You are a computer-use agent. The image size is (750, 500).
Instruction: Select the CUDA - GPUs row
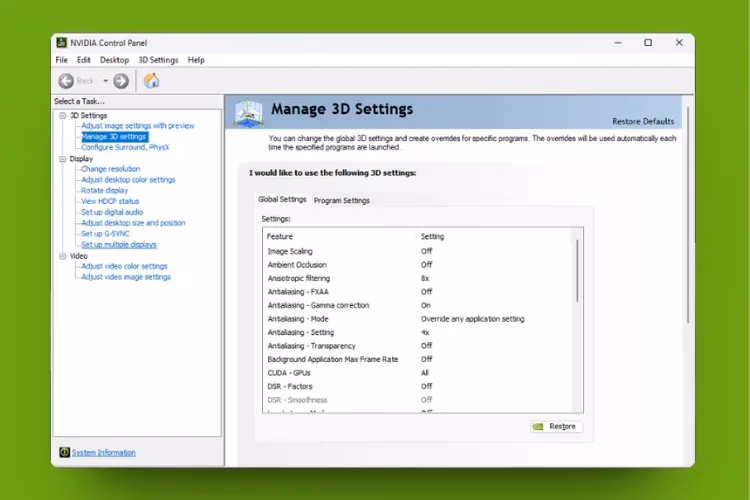click(419, 373)
